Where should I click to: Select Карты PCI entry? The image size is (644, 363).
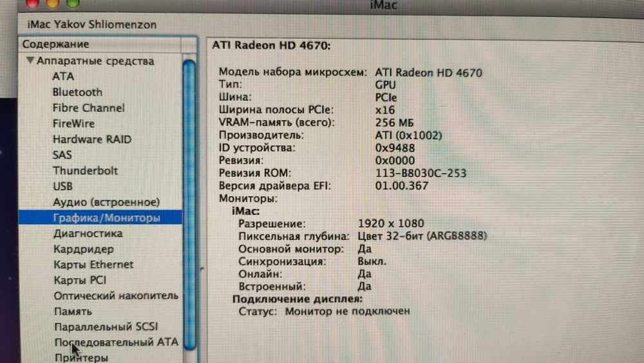(80, 280)
